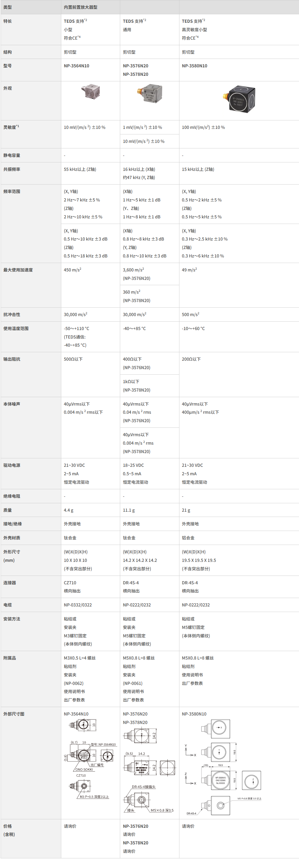299x868 pixels.
Task: Click the sensitivity value "100 mV/(m/s²) ±10 %"
Action: (x=203, y=127)
